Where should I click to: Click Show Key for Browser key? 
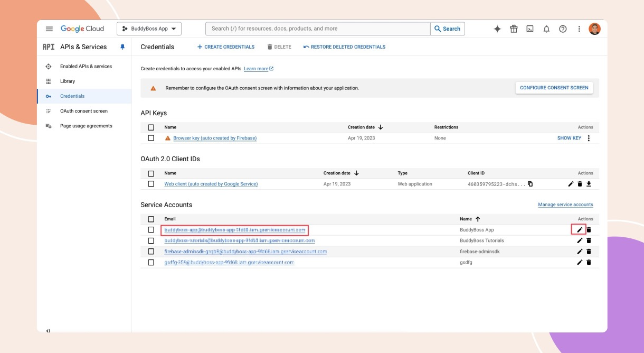click(x=569, y=138)
